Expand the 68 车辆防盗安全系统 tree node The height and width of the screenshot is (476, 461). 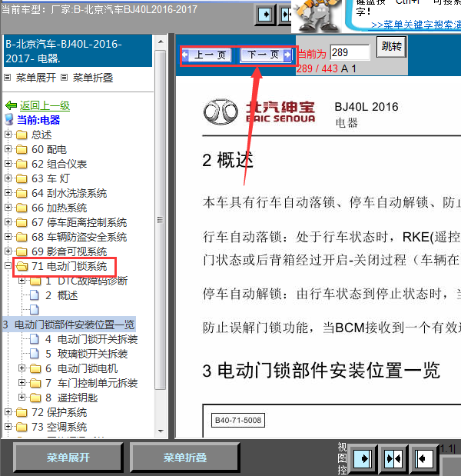(8, 237)
